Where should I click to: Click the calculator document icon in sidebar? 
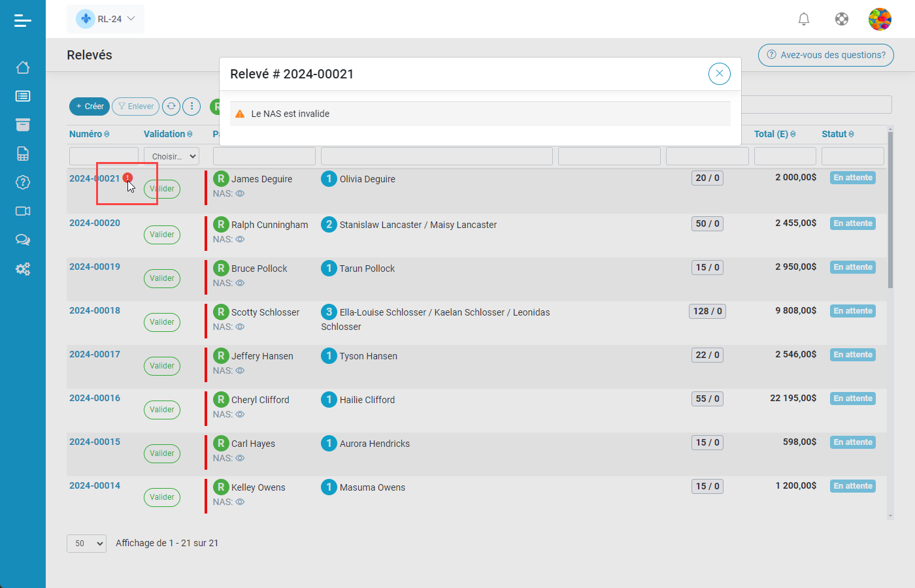click(x=23, y=154)
